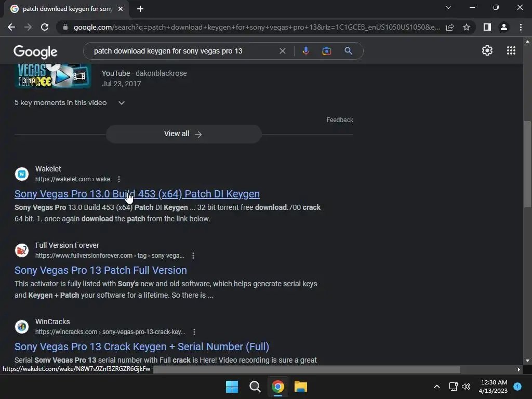The image size is (532, 399).
Task: Click the WinCracks site favicon
Action: coord(22,327)
